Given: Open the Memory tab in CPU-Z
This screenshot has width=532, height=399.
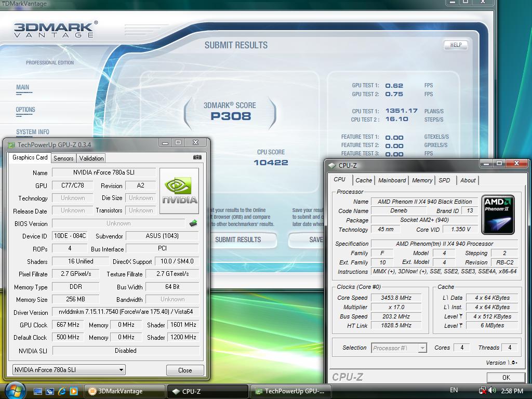Looking at the screenshot, I should point(422,180).
